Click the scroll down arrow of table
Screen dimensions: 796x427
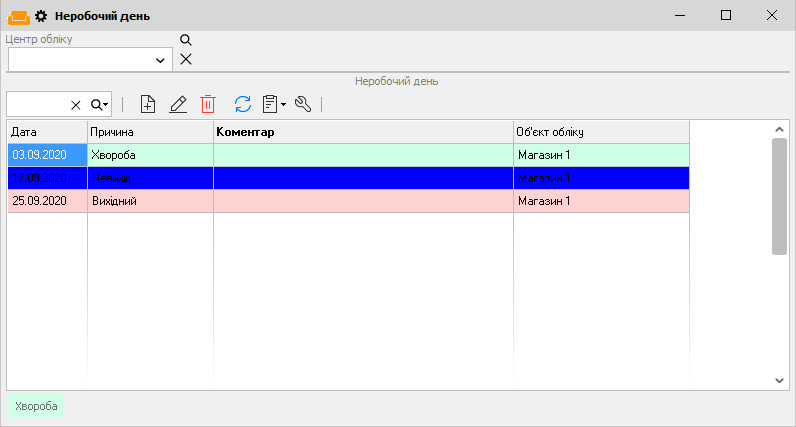click(780, 380)
